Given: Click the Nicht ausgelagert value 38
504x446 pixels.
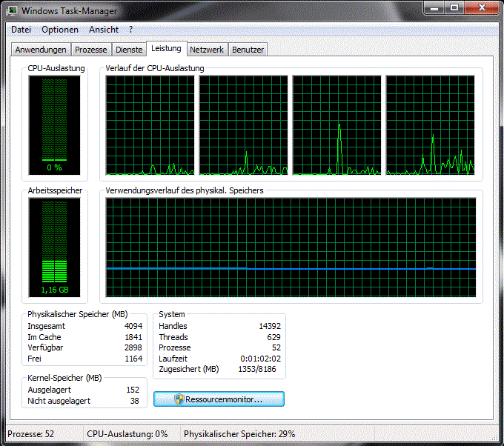Looking at the screenshot, I should [x=134, y=401].
